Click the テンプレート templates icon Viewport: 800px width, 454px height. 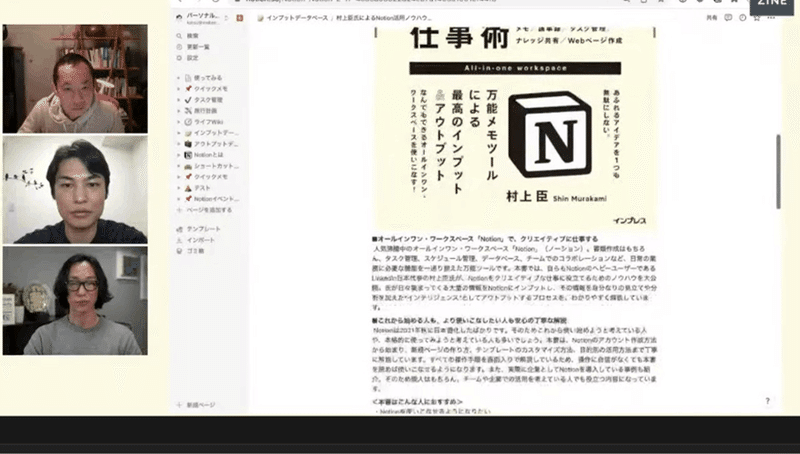[179, 229]
